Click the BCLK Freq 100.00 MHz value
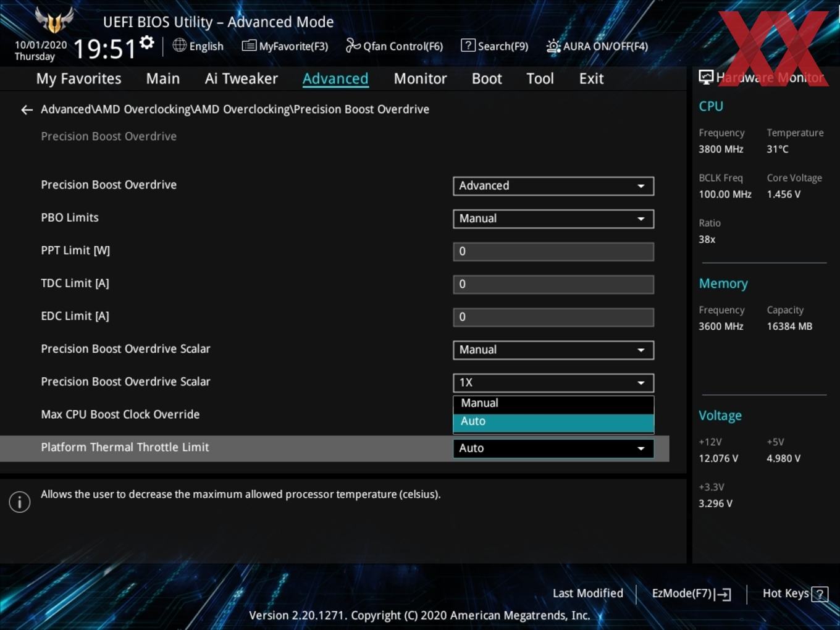Viewport: 840px width, 630px height. click(725, 194)
